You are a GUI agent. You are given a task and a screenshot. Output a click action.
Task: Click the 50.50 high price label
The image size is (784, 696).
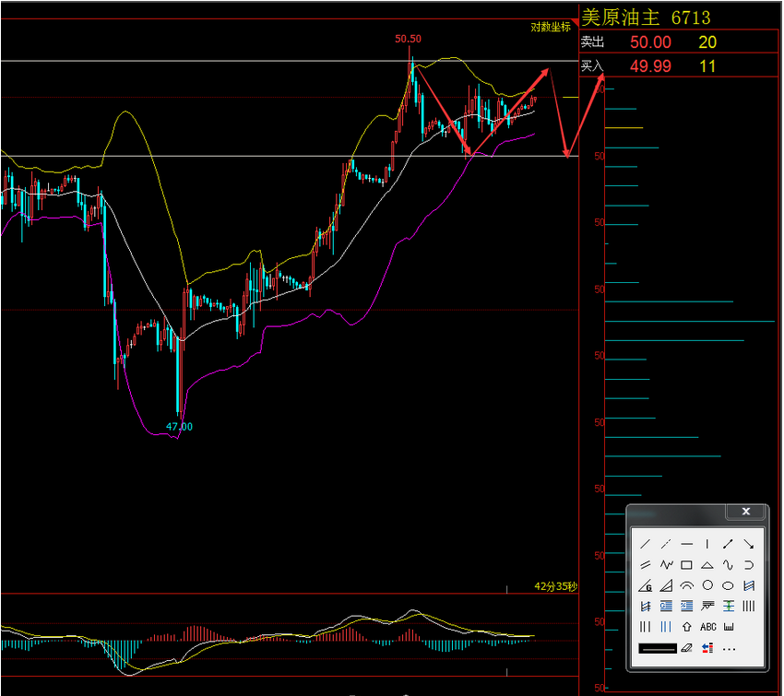(x=408, y=39)
